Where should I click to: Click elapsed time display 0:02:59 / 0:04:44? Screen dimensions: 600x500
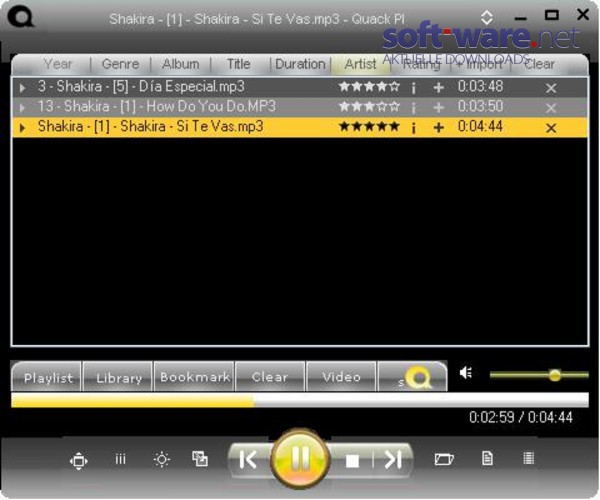(521, 417)
